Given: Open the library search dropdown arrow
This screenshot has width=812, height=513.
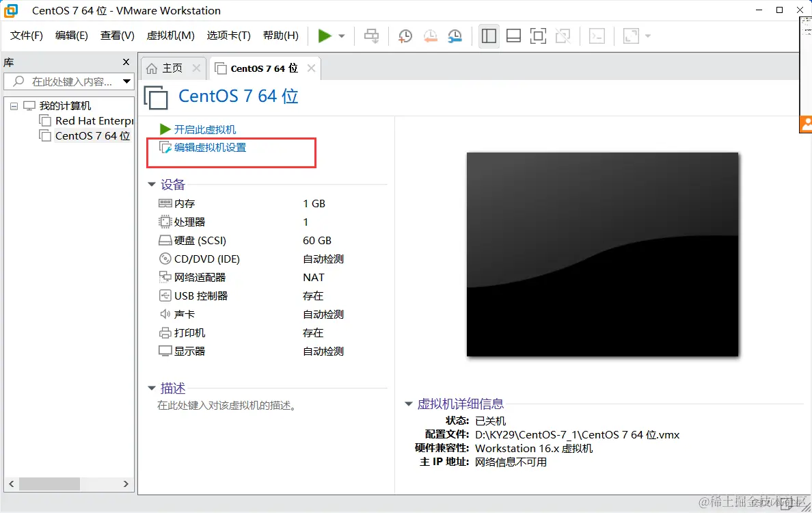Looking at the screenshot, I should (x=127, y=81).
